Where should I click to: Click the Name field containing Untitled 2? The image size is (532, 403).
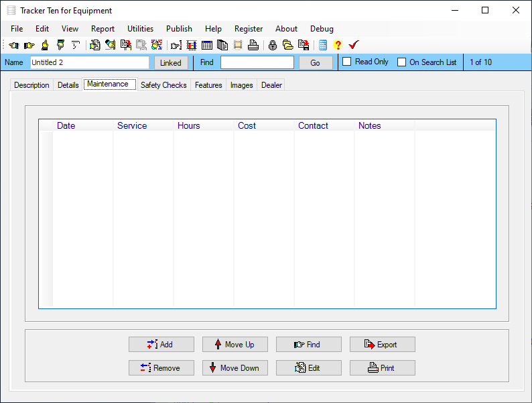coord(90,62)
